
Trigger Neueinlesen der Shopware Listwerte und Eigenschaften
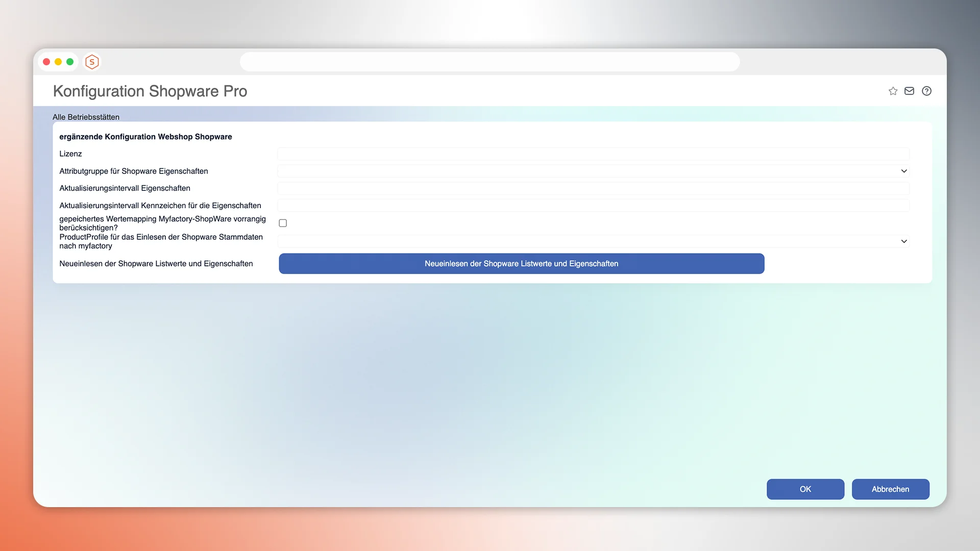[x=521, y=263]
